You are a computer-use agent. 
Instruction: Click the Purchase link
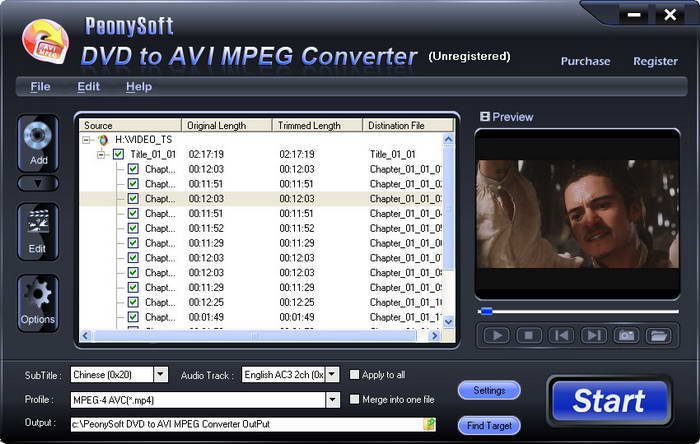(585, 61)
